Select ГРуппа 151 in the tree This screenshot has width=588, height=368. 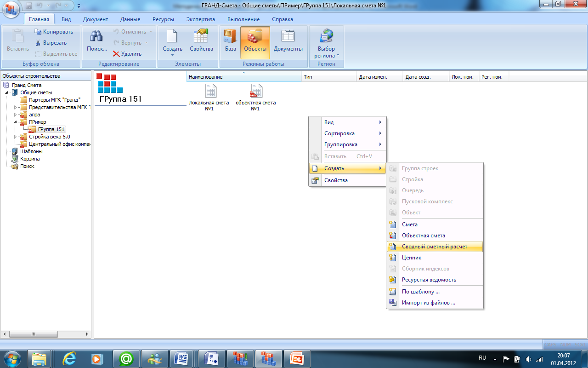click(x=51, y=129)
